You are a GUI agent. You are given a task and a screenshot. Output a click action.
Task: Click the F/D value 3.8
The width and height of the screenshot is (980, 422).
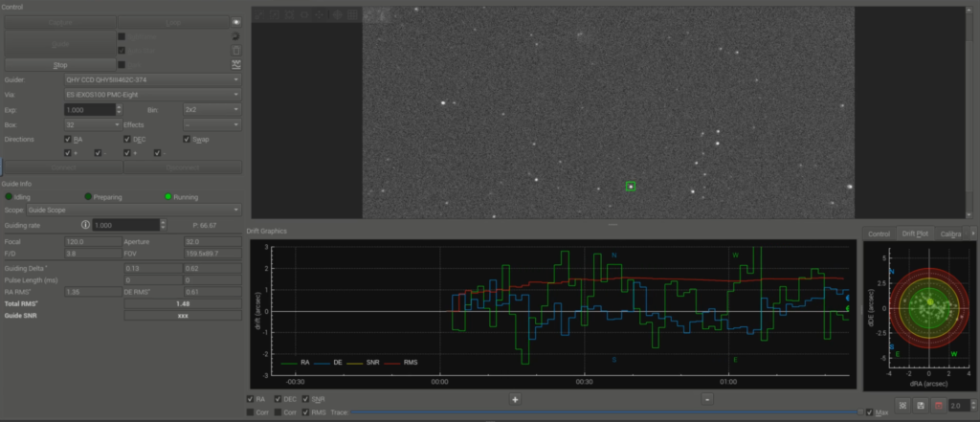(93, 254)
